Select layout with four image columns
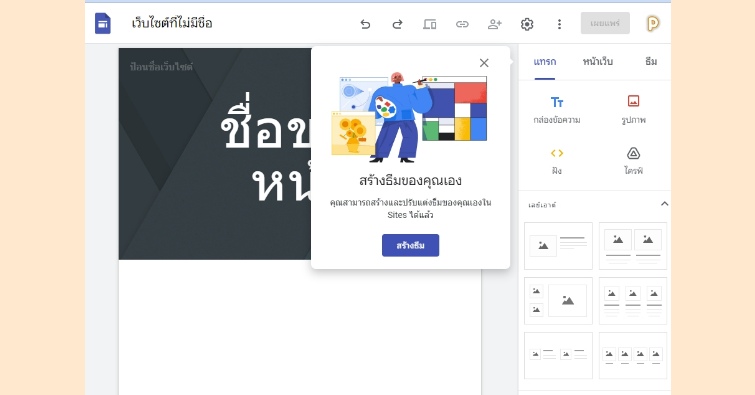 [633, 356]
